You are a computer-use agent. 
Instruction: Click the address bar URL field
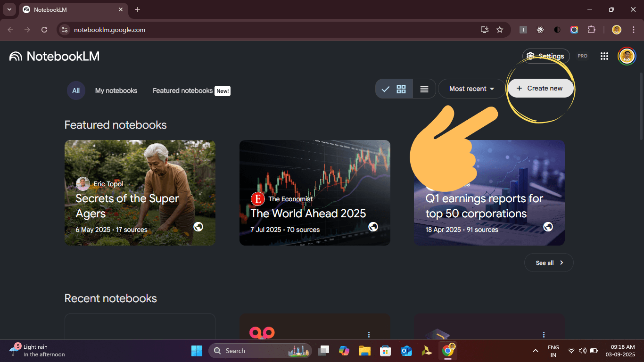[x=273, y=30]
